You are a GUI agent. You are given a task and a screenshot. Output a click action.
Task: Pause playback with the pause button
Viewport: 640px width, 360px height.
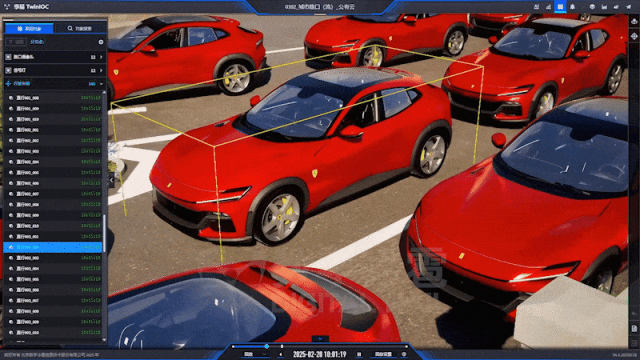pyautogui.click(x=359, y=354)
